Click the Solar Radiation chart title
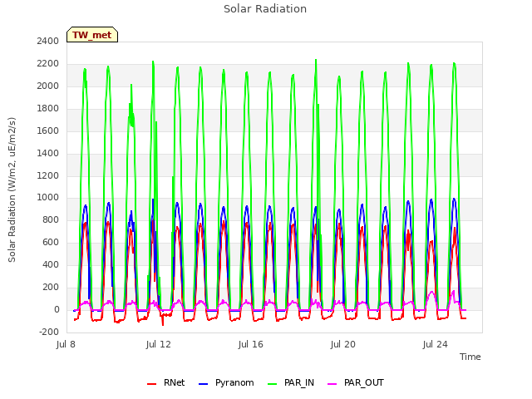Image resolution: width=532 pixels, height=399 pixels. pos(265,9)
